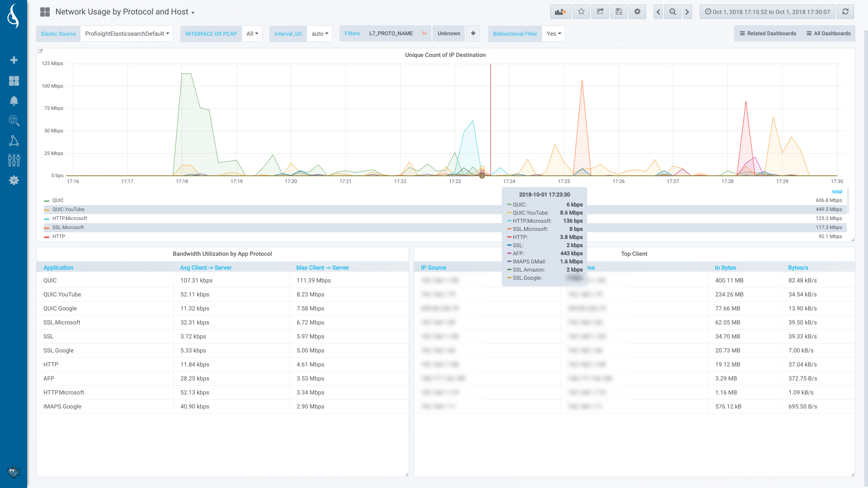Click the Share dashboard icon
This screenshot has height=488, width=868.
click(x=600, y=12)
